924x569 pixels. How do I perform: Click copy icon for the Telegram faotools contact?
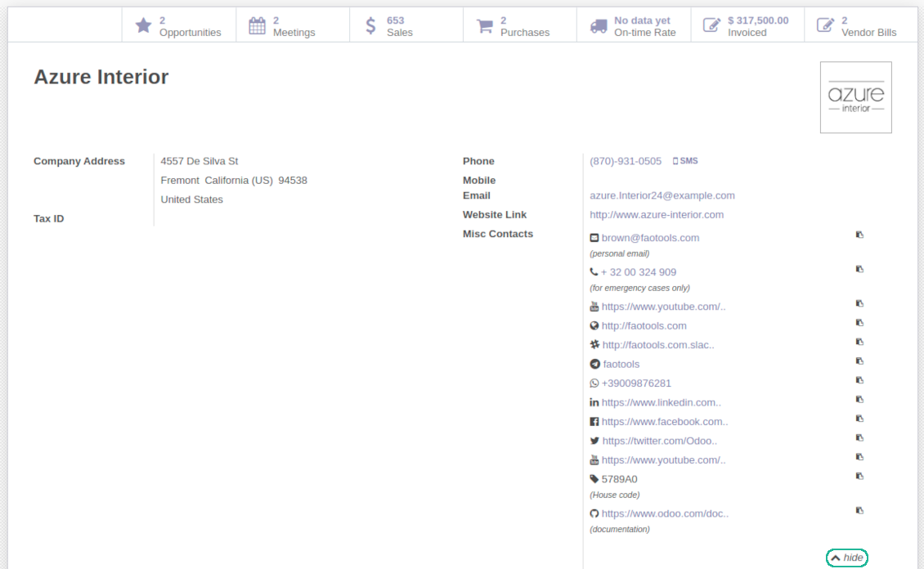(x=859, y=361)
